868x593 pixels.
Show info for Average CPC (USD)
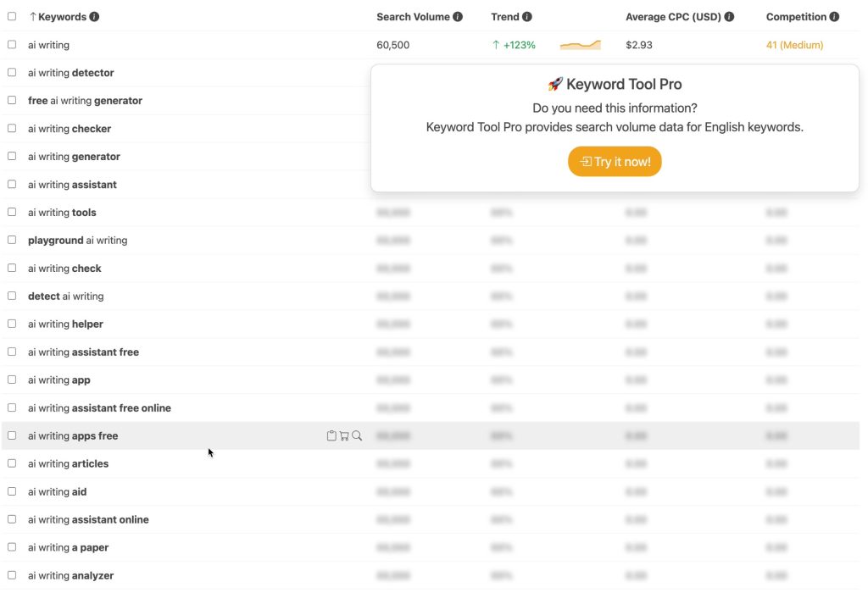pyautogui.click(x=729, y=17)
